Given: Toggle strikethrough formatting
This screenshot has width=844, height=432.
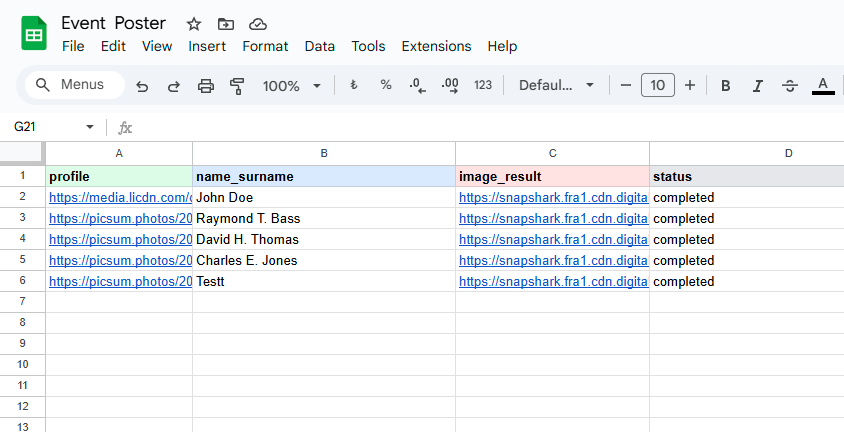Looking at the screenshot, I should coord(790,86).
